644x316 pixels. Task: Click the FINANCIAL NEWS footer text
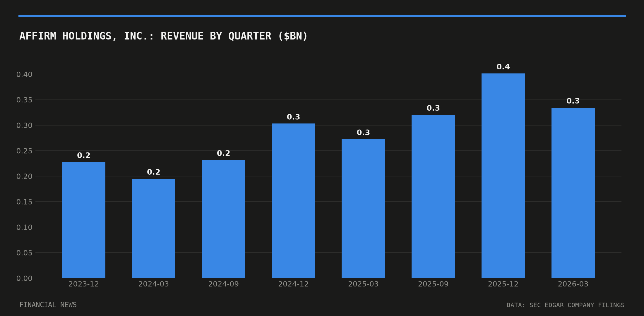[48, 305]
